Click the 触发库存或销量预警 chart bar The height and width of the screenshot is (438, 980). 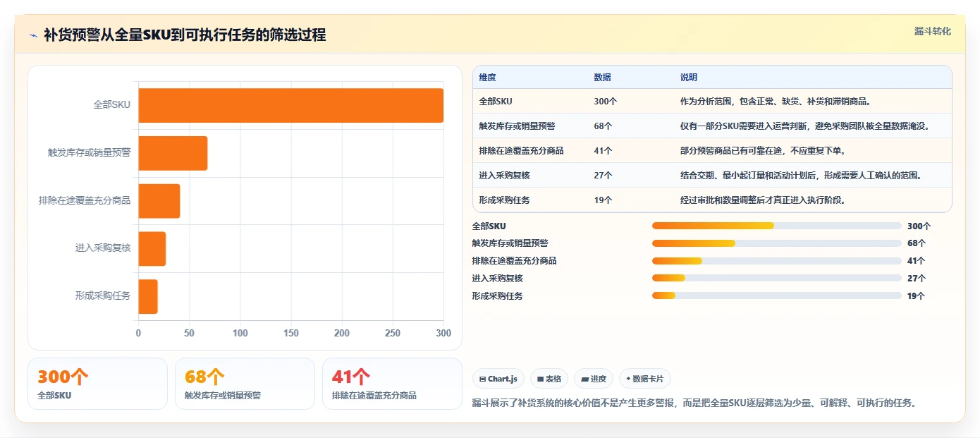[173, 153]
